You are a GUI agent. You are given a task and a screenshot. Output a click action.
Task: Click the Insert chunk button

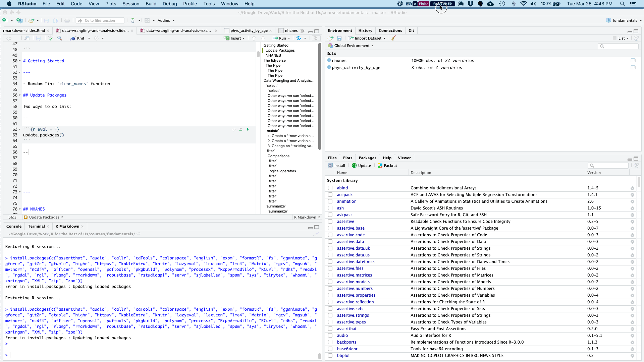(234, 38)
